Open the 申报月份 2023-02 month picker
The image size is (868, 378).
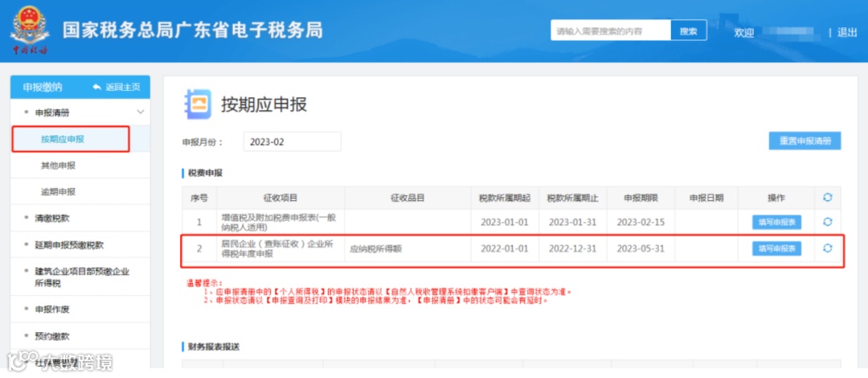(x=293, y=142)
